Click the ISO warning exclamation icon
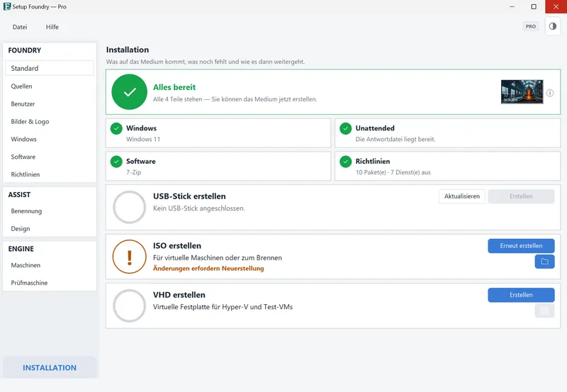The height and width of the screenshot is (392, 567). pyautogui.click(x=130, y=257)
